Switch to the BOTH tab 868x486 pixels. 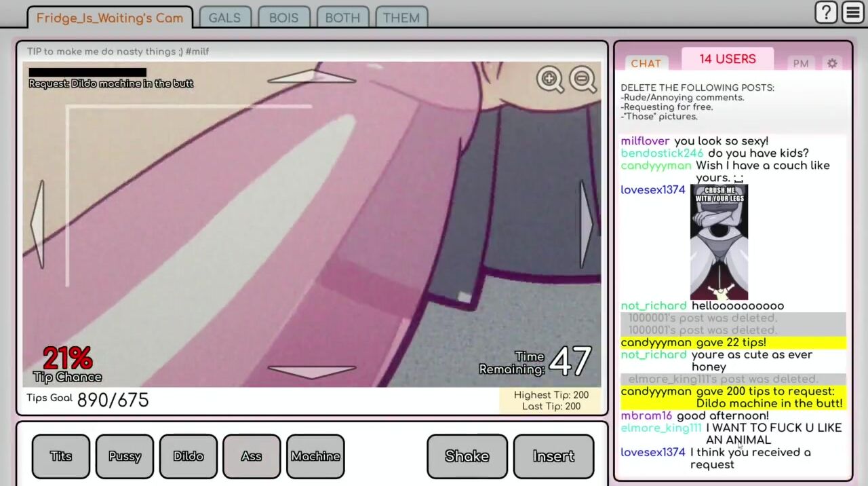click(342, 18)
